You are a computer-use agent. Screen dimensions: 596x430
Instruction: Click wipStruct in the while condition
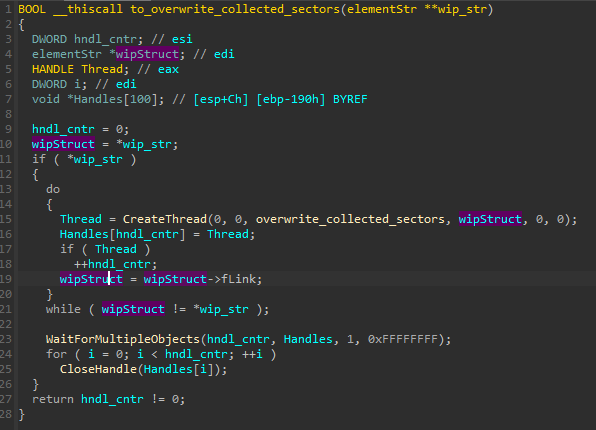(133, 309)
